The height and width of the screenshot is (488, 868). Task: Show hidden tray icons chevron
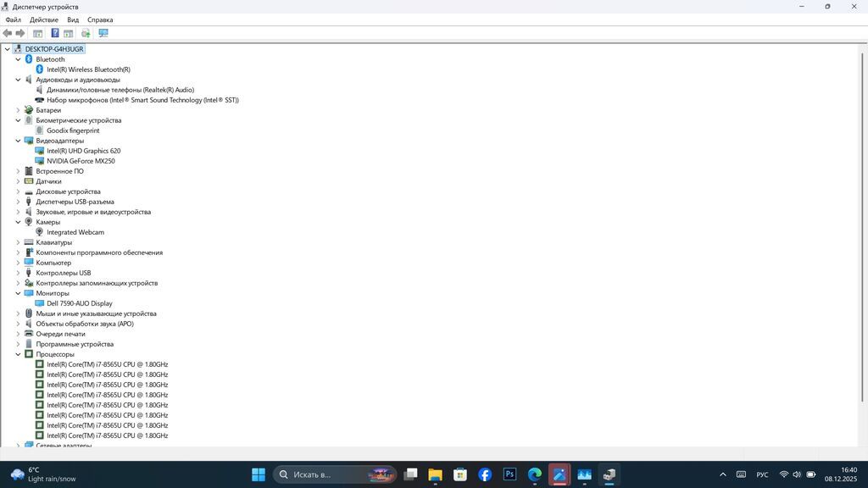pos(722,474)
